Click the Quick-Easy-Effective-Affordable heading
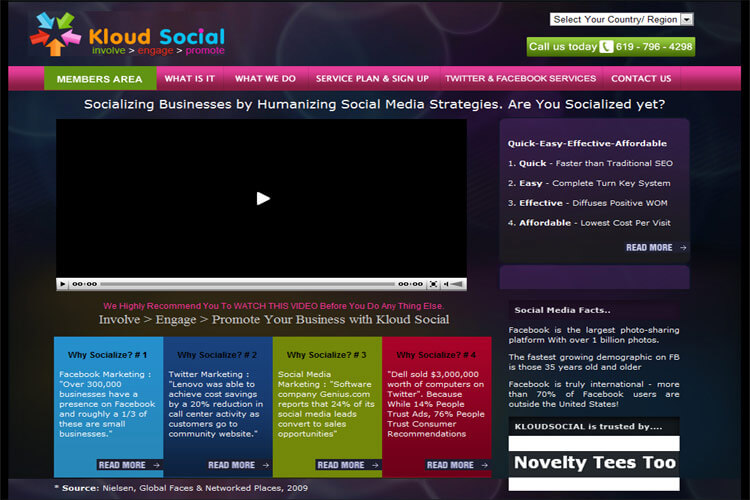 587,144
